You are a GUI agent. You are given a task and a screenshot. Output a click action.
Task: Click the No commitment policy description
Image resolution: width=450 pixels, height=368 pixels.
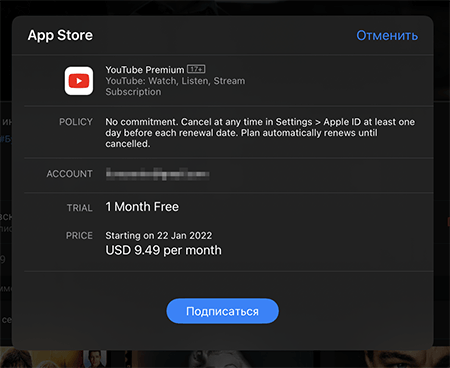coord(260,133)
